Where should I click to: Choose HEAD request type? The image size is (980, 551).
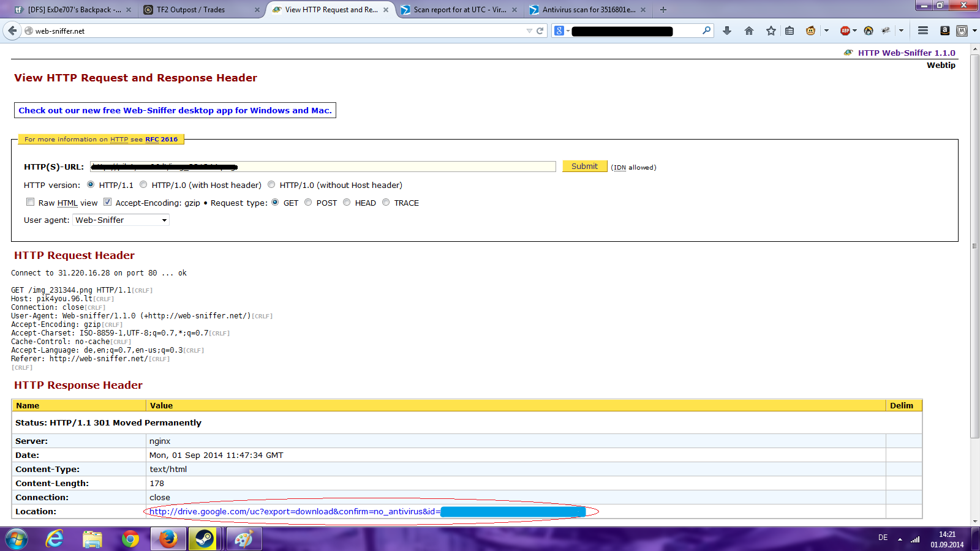[x=347, y=202]
